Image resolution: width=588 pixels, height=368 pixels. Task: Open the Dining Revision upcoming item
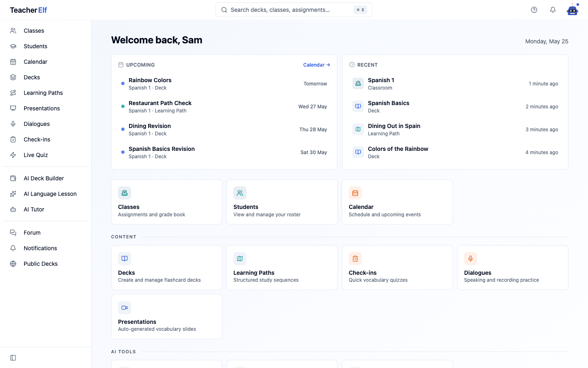coord(224,129)
